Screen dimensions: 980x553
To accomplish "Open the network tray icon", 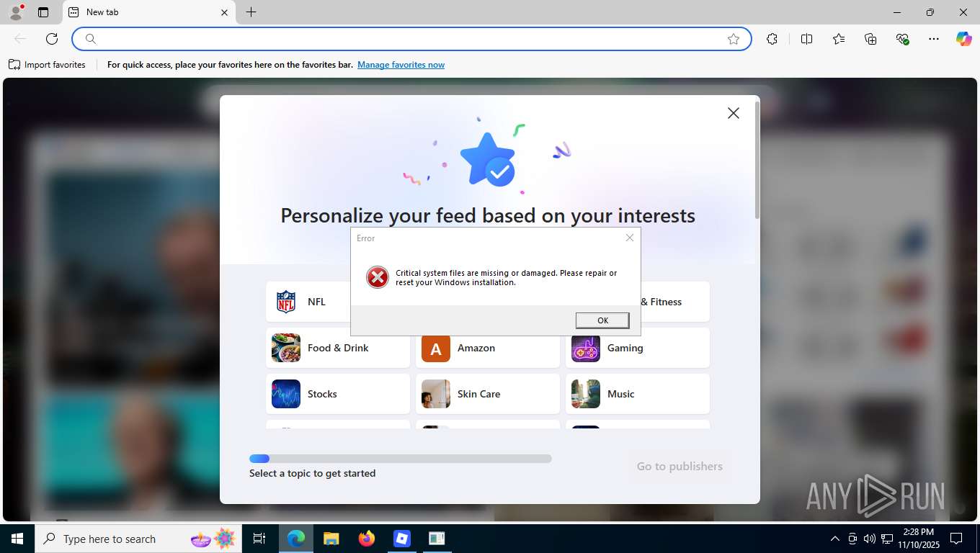I will (887, 539).
